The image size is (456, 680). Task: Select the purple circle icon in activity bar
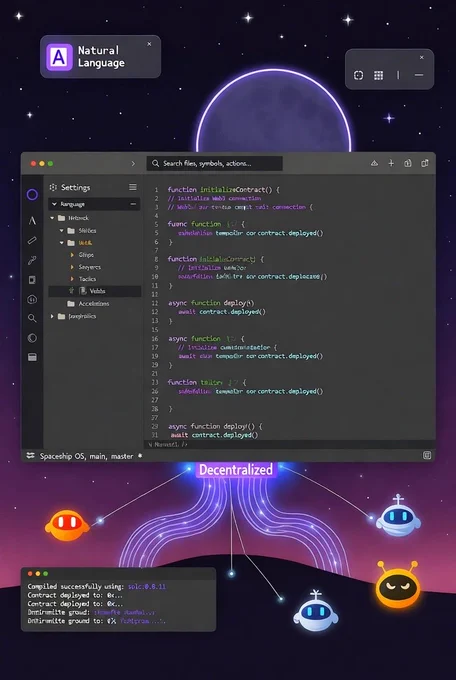tap(32, 195)
